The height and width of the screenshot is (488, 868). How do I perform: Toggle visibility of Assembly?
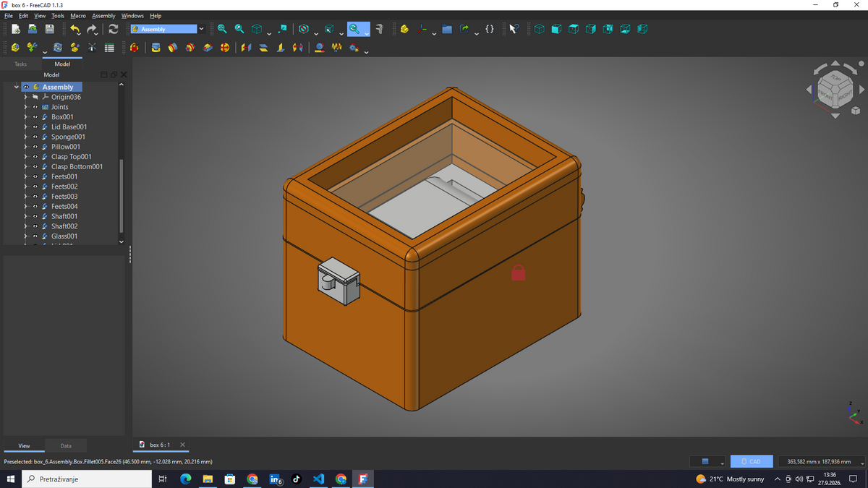[26, 87]
